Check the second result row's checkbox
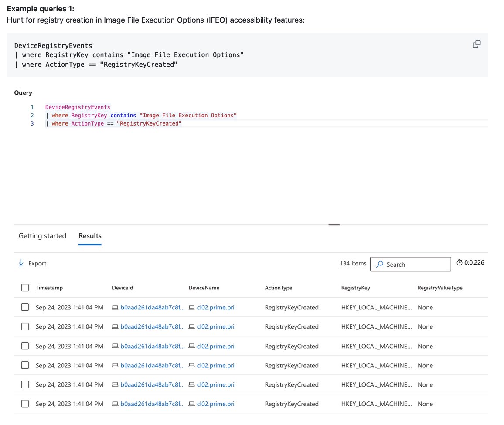504x425 pixels. (x=25, y=326)
